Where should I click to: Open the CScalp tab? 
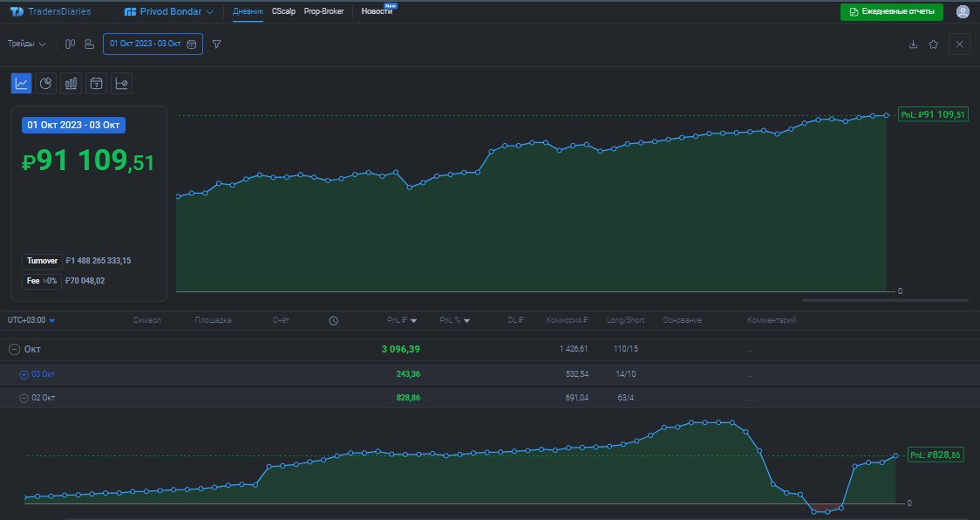(x=283, y=11)
